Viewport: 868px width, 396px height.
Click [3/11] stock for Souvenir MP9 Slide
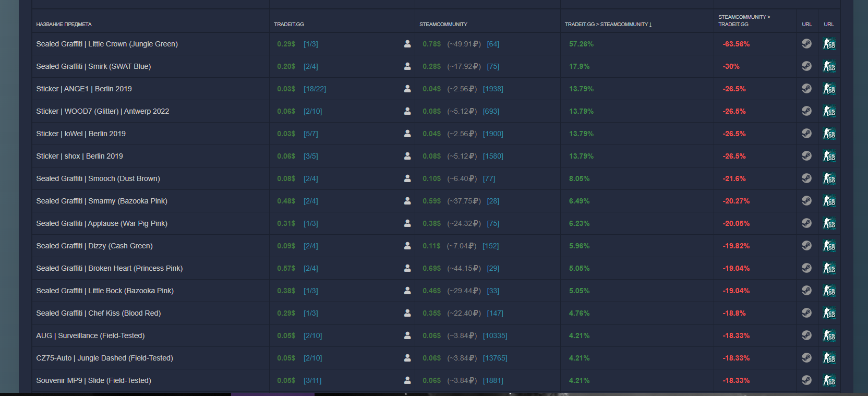pyautogui.click(x=312, y=380)
